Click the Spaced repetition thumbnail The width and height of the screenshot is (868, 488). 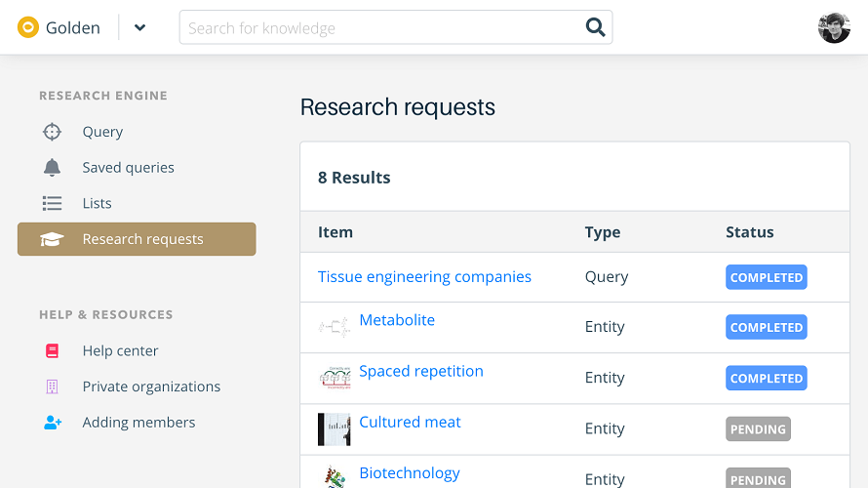[x=335, y=378]
